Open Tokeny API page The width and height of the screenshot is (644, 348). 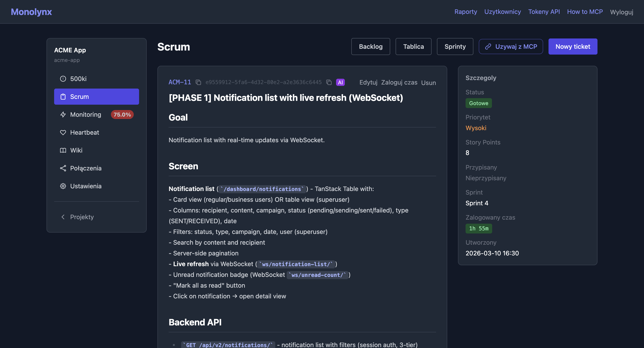pos(544,11)
